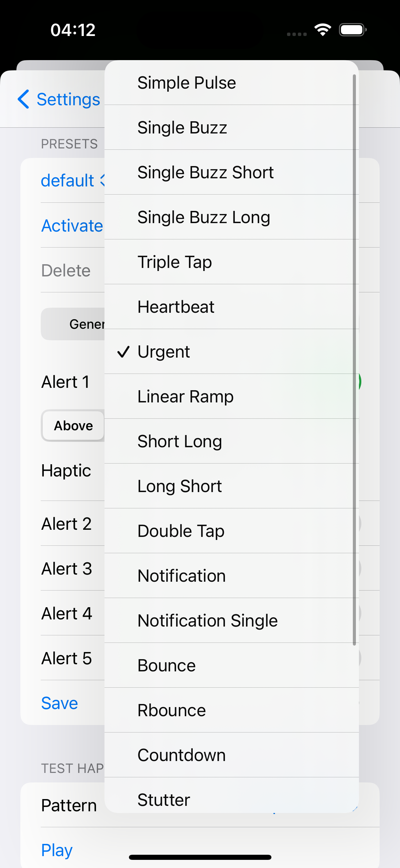Pick the Single Buzz pattern
This screenshot has width=400, height=868.
[x=182, y=128]
